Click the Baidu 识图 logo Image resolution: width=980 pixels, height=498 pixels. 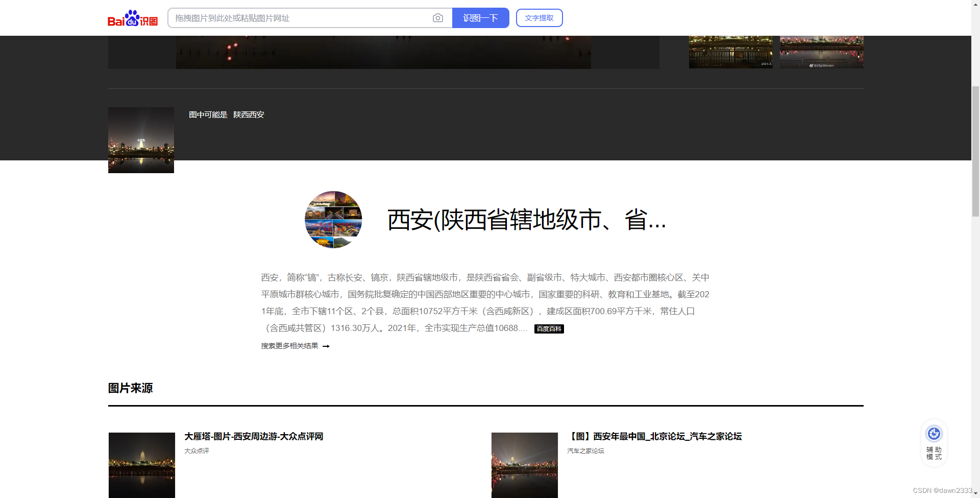[132, 18]
